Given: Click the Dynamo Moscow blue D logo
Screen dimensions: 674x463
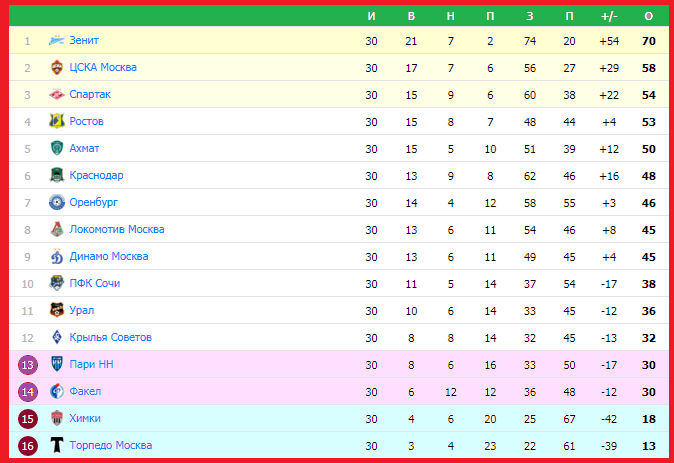Looking at the screenshot, I should (57, 256).
